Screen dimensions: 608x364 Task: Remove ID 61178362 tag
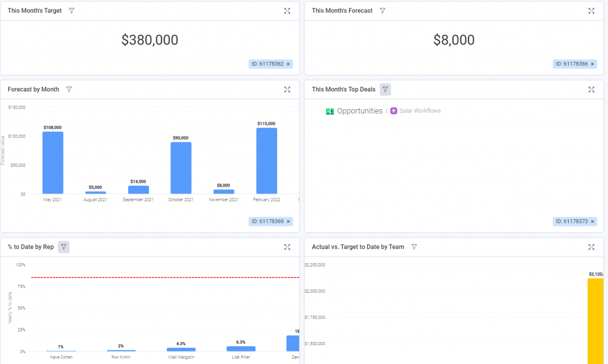(288, 64)
